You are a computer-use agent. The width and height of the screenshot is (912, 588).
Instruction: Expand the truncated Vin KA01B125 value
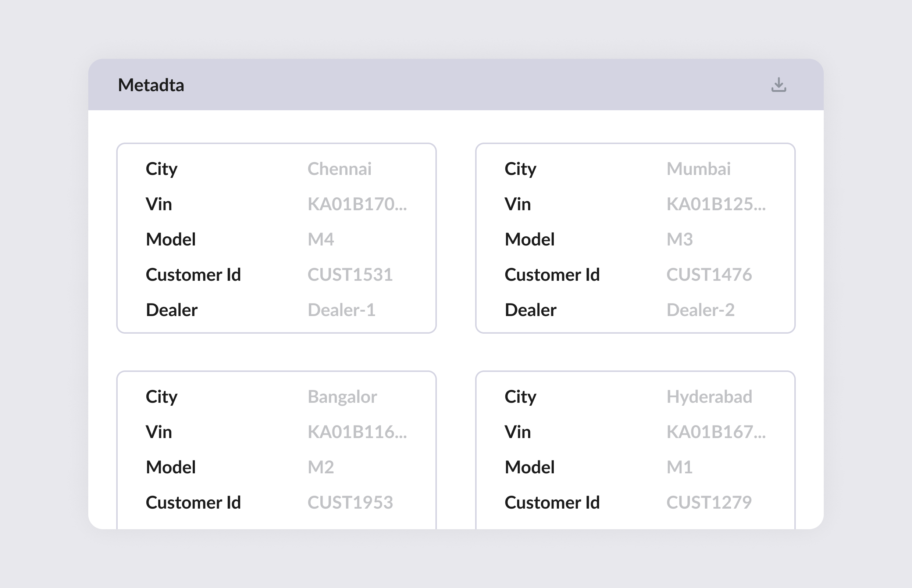point(716,204)
